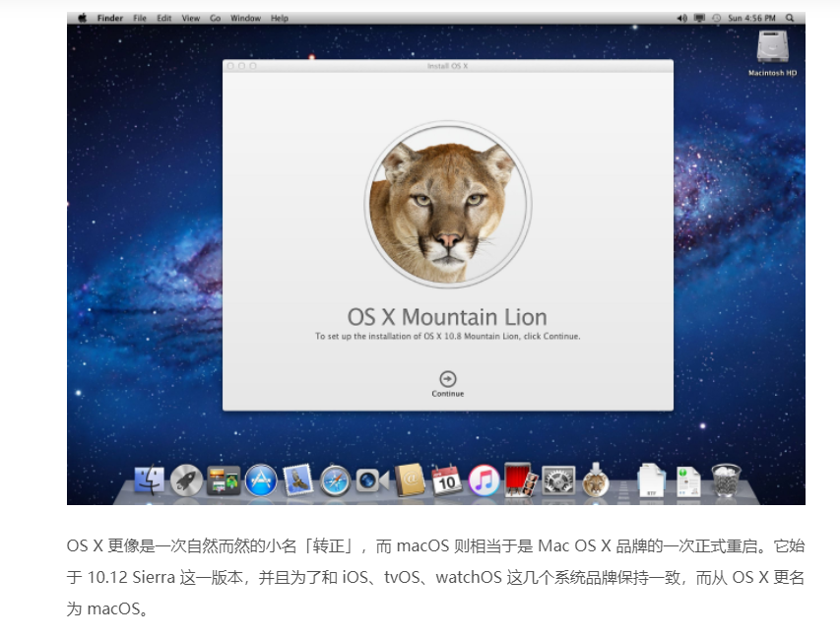Click Time Machine icon in menu bar
The image size is (840, 639).
click(x=717, y=18)
